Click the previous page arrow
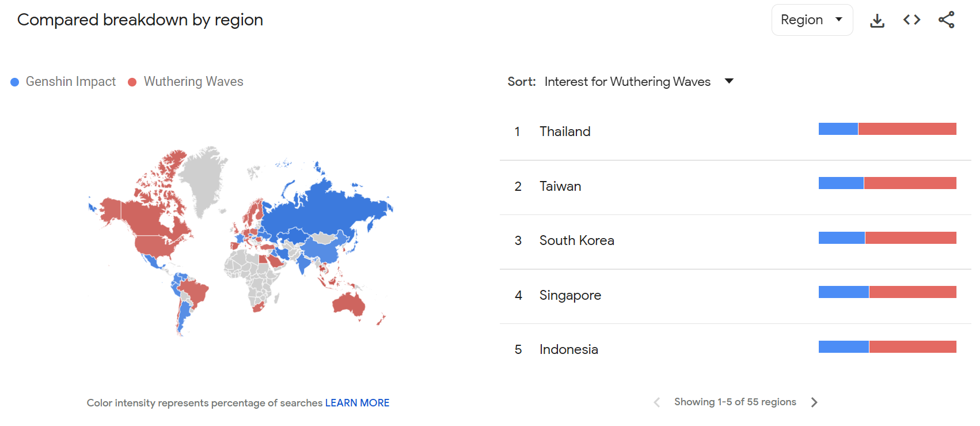This screenshot has width=980, height=426. [x=657, y=402]
